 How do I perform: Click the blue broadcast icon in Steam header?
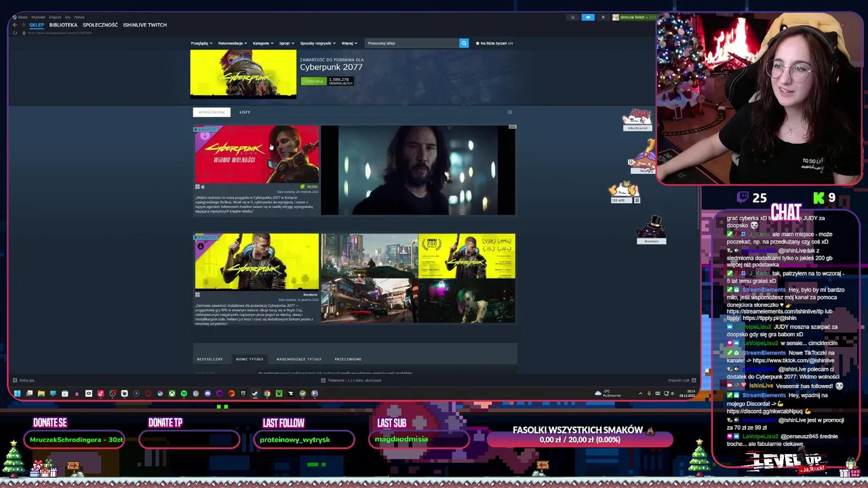click(x=588, y=17)
